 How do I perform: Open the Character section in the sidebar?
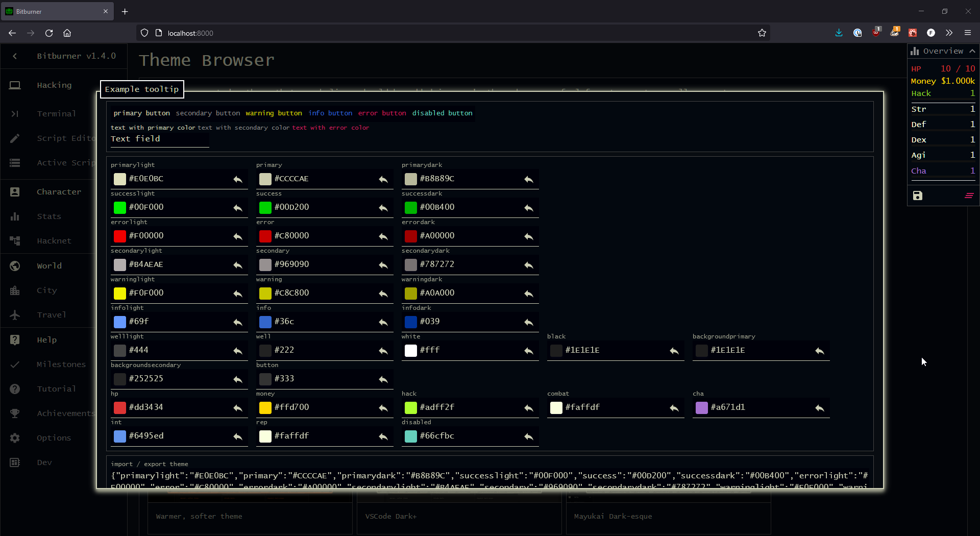pyautogui.click(x=59, y=192)
